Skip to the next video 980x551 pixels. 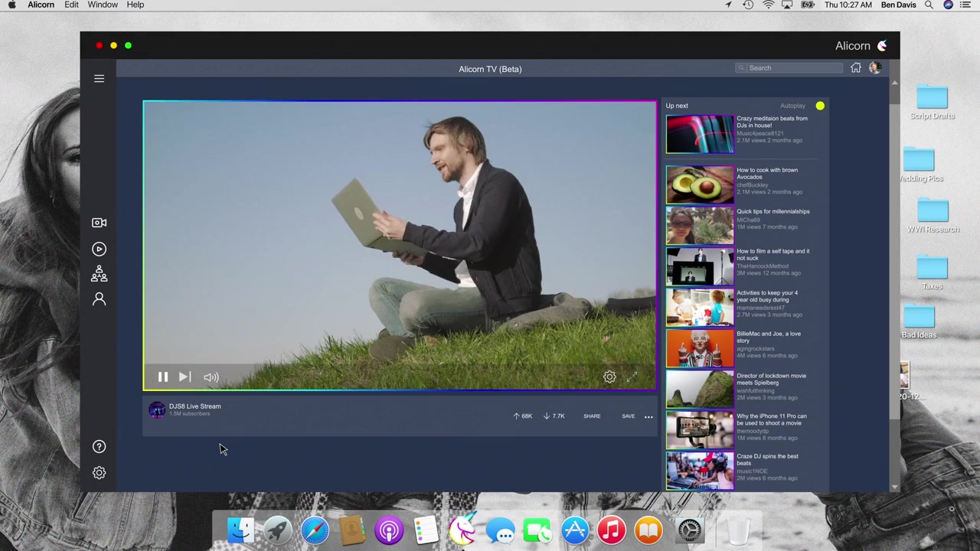click(x=185, y=377)
